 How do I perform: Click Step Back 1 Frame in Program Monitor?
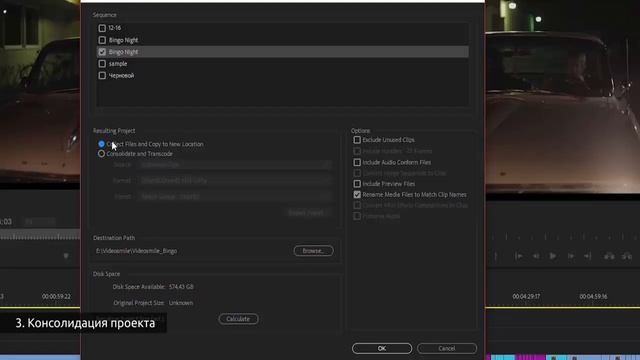click(536, 256)
